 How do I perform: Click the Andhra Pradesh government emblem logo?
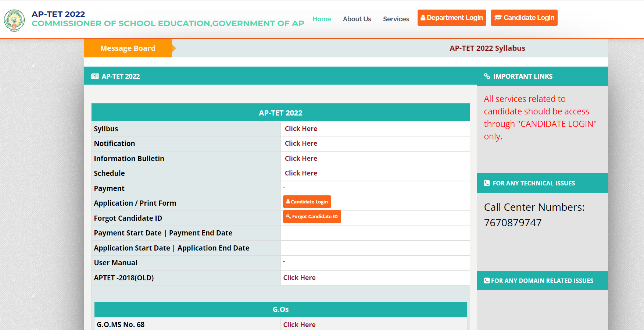tap(14, 20)
